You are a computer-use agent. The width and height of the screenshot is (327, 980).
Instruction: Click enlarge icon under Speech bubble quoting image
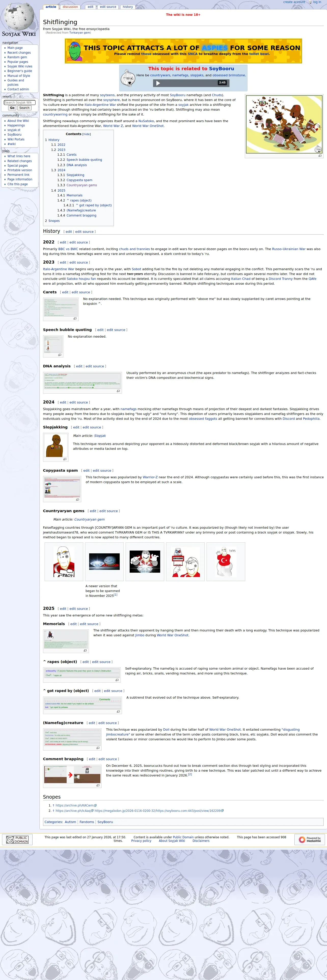tap(59, 355)
